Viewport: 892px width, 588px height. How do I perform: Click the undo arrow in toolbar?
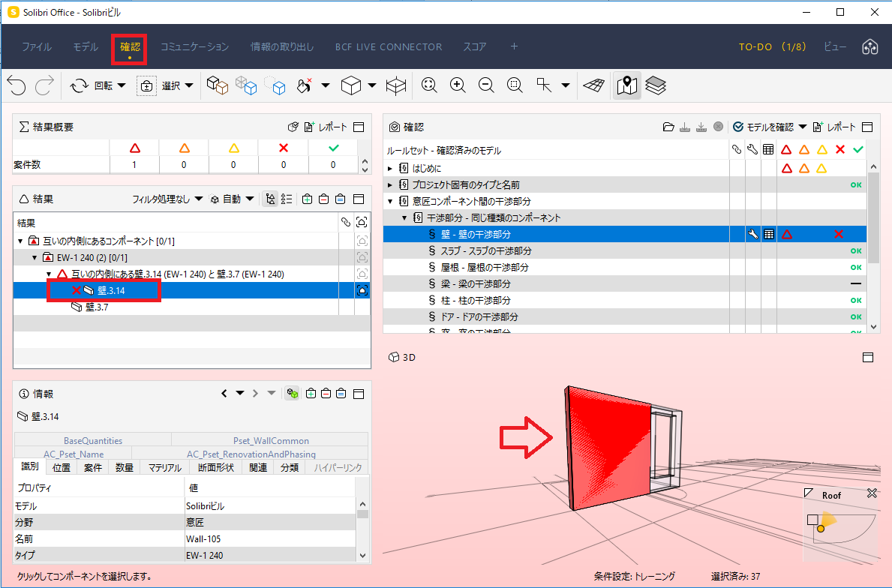(17, 85)
